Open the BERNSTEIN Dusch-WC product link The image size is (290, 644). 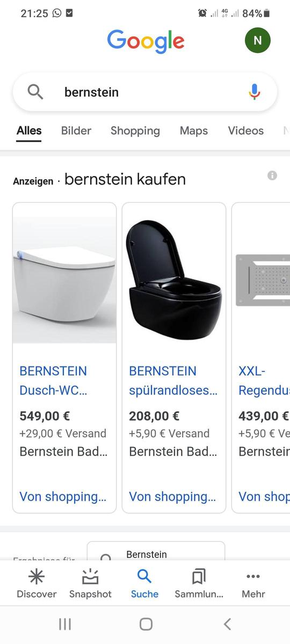[x=53, y=380]
